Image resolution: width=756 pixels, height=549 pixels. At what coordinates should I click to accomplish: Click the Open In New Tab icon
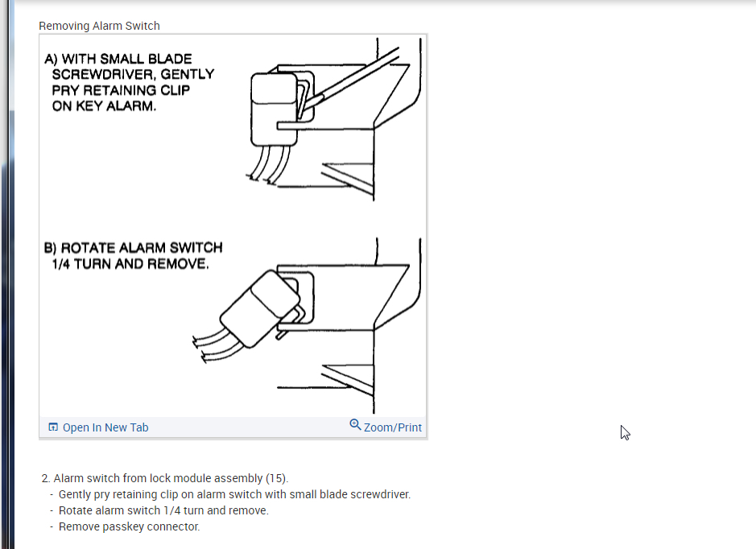tap(53, 427)
